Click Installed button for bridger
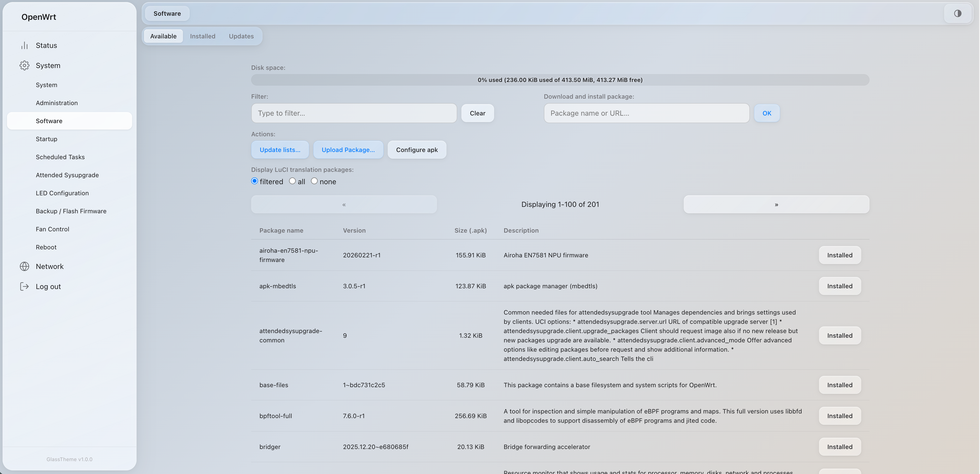Image resolution: width=980 pixels, height=474 pixels. [840, 447]
